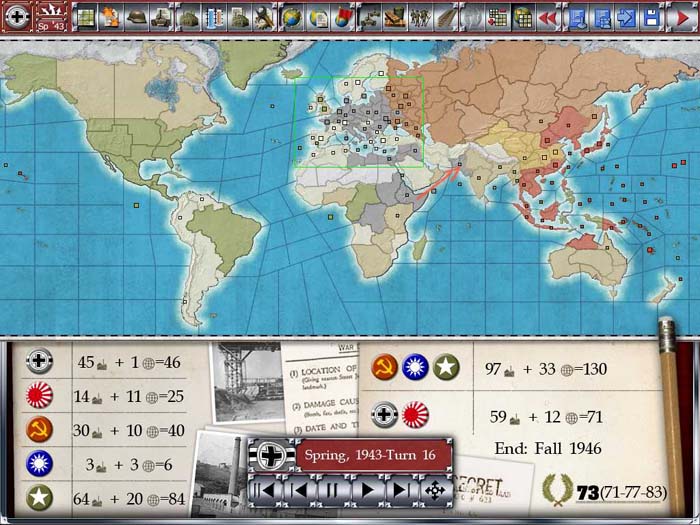This screenshot has height=525, width=700.
Task: Skip to last turn in replay
Action: pos(401,490)
